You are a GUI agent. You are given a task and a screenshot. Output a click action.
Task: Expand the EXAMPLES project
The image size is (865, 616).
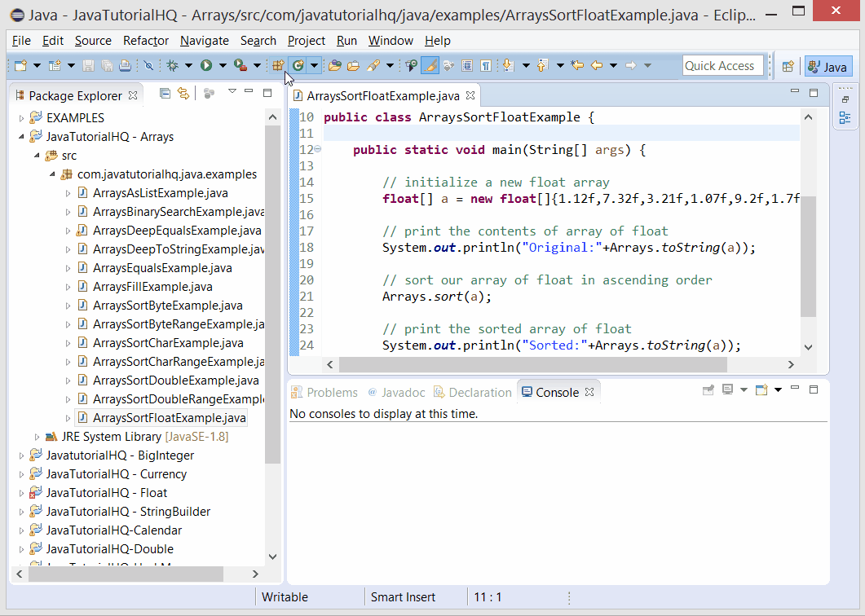[x=21, y=118]
